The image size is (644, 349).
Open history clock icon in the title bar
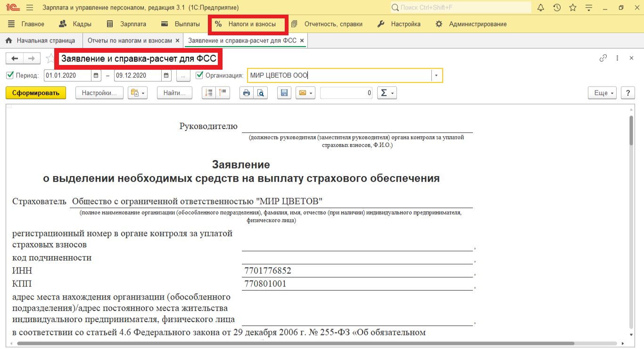click(x=557, y=8)
